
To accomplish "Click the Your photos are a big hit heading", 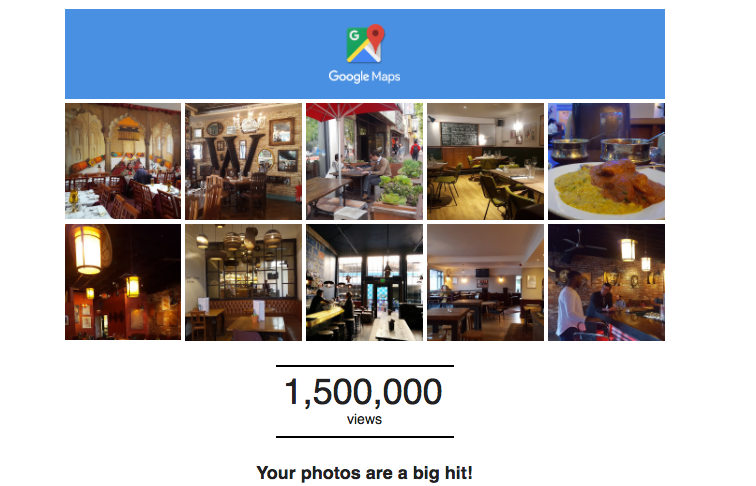I will (x=364, y=473).
